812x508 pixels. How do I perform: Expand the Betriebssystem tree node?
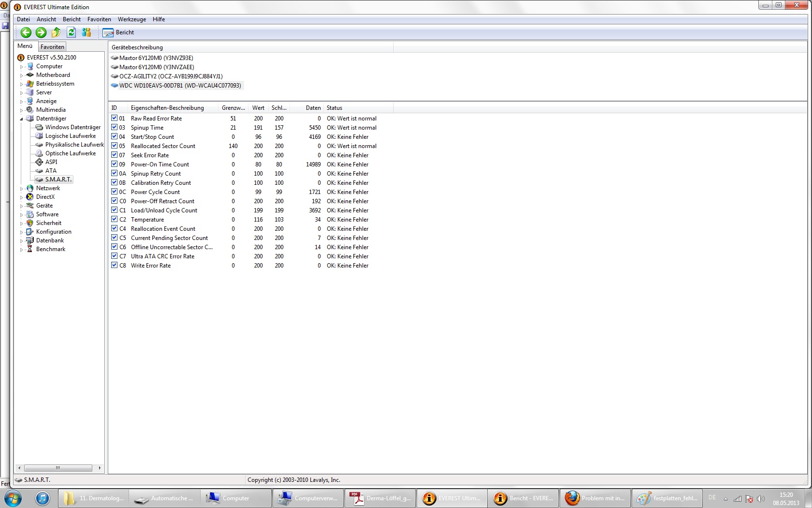tap(21, 84)
